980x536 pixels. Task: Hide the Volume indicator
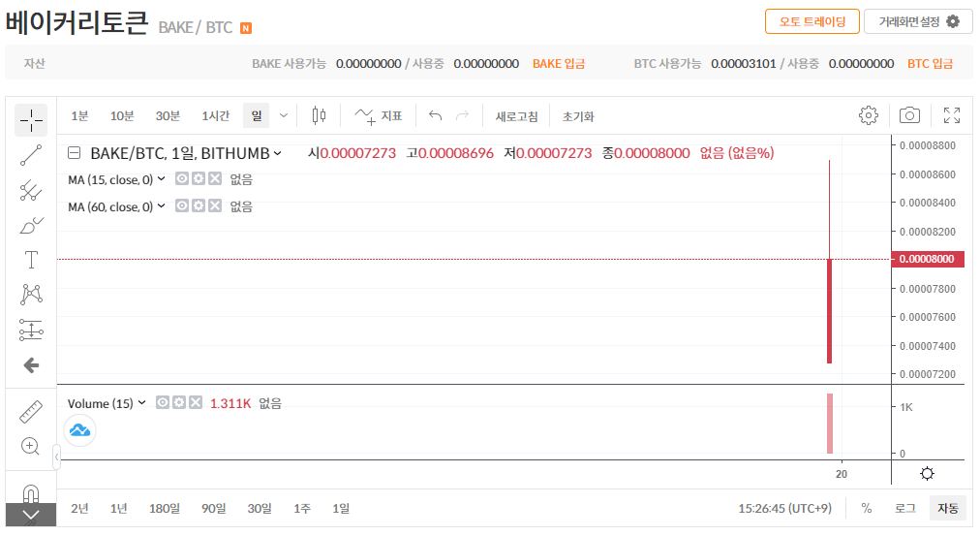(x=163, y=402)
